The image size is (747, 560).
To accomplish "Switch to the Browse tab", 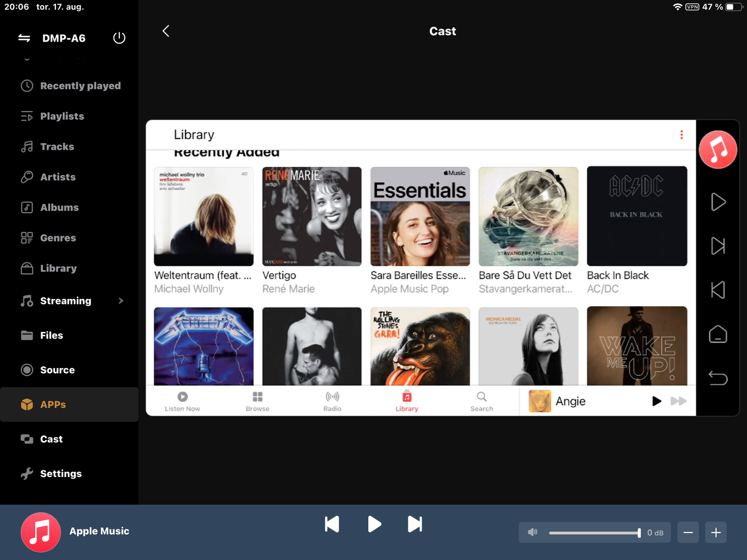I will tap(257, 401).
